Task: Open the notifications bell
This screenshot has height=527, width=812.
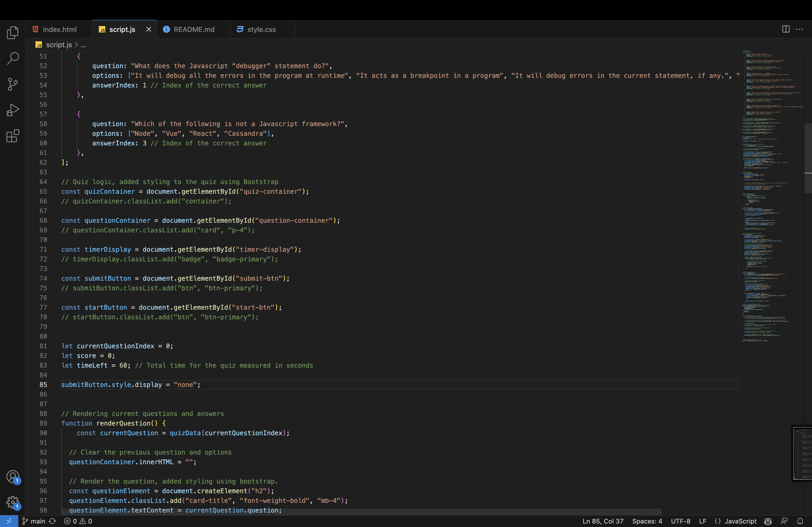Action: (x=801, y=521)
